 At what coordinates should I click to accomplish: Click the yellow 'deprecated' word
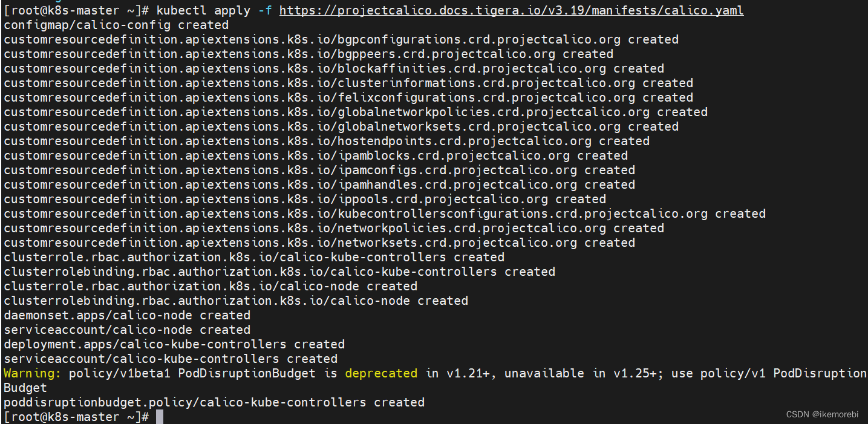pos(381,373)
